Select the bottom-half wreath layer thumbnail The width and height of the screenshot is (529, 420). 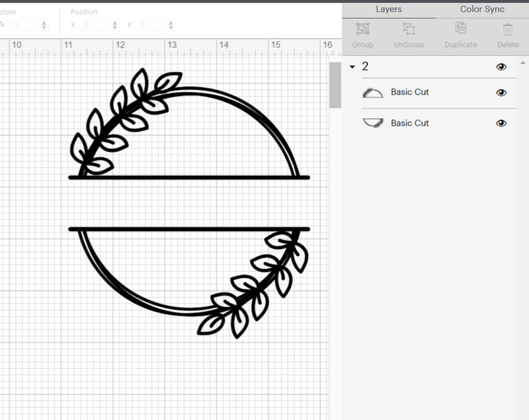pos(373,123)
